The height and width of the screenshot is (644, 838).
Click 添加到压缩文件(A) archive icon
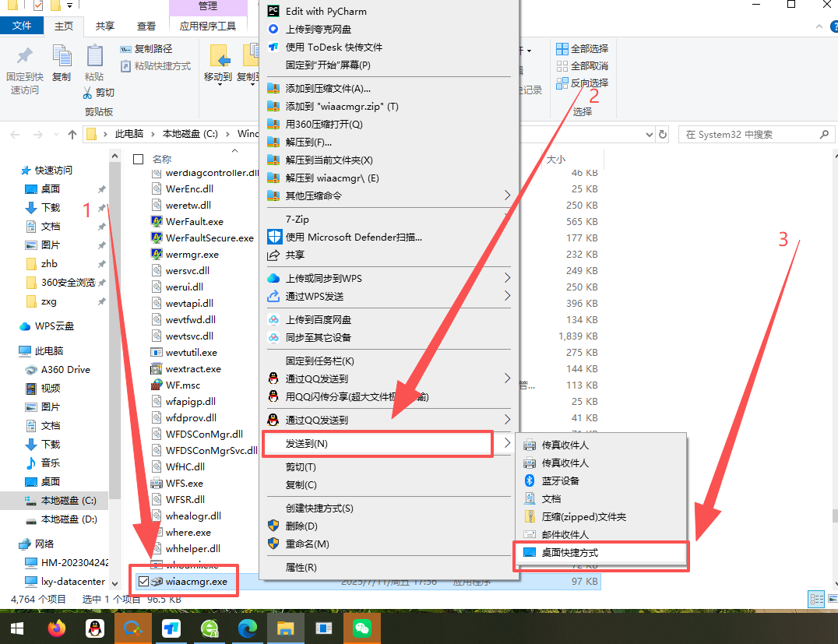273,88
